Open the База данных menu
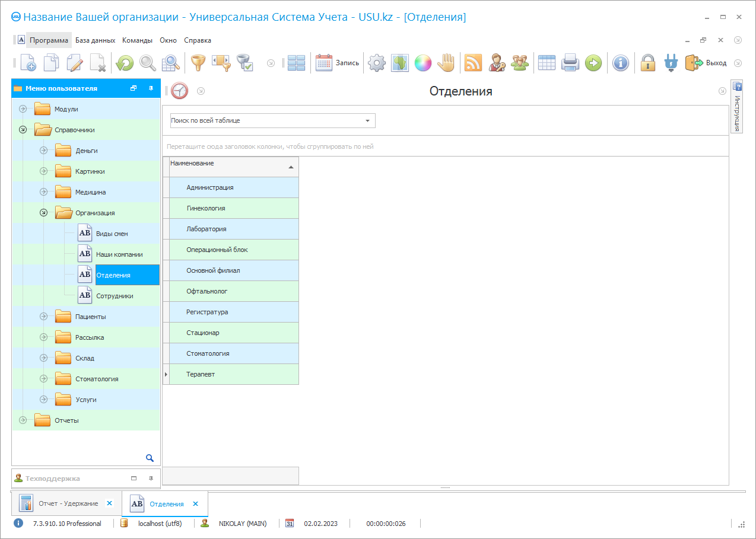This screenshot has height=539, width=756. point(95,40)
